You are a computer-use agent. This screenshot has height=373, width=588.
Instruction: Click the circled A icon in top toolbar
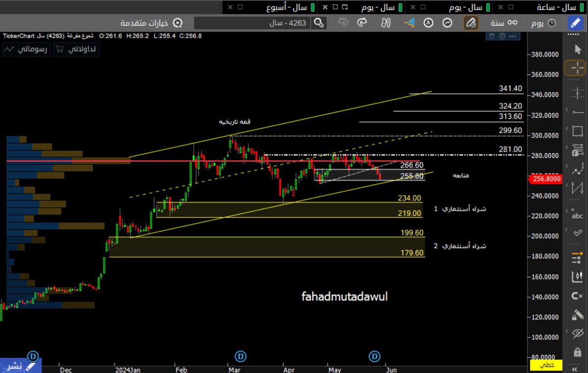click(429, 23)
